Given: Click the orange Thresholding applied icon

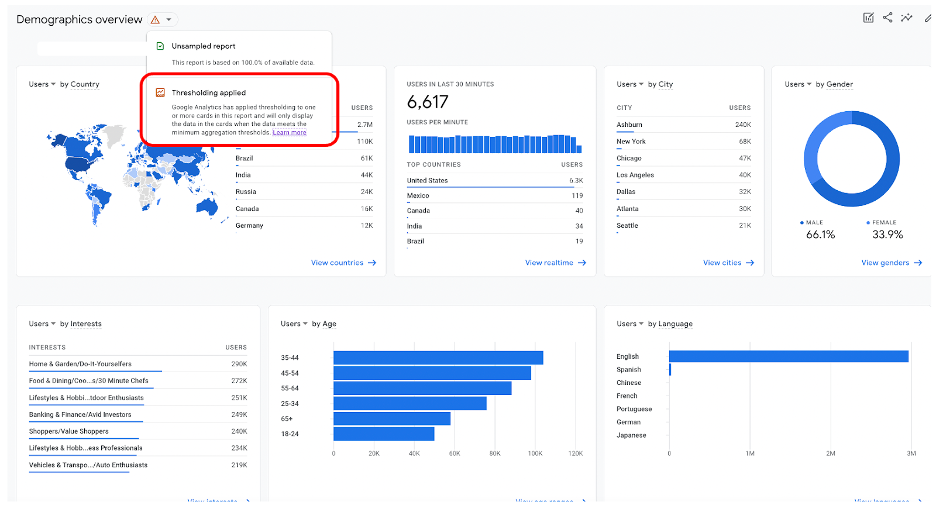Looking at the screenshot, I should pos(160,92).
